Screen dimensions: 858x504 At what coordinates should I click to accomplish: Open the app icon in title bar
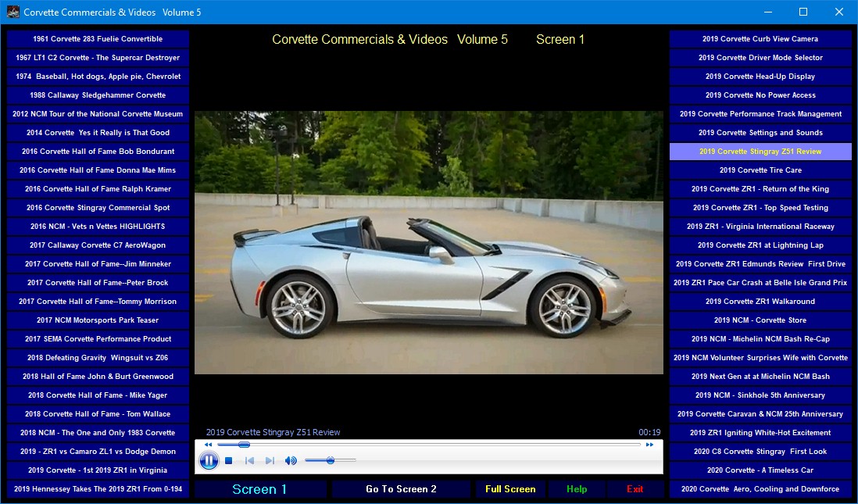click(13, 12)
